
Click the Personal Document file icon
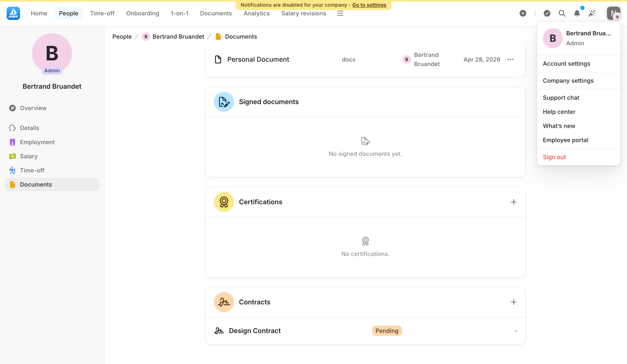click(218, 59)
